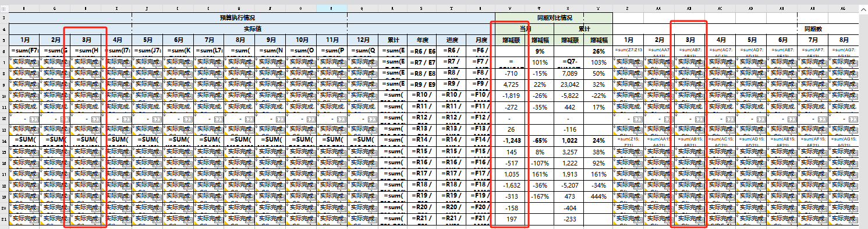
Task: Select the formula cell =sum(Z7:Z13
Action: (x=629, y=51)
